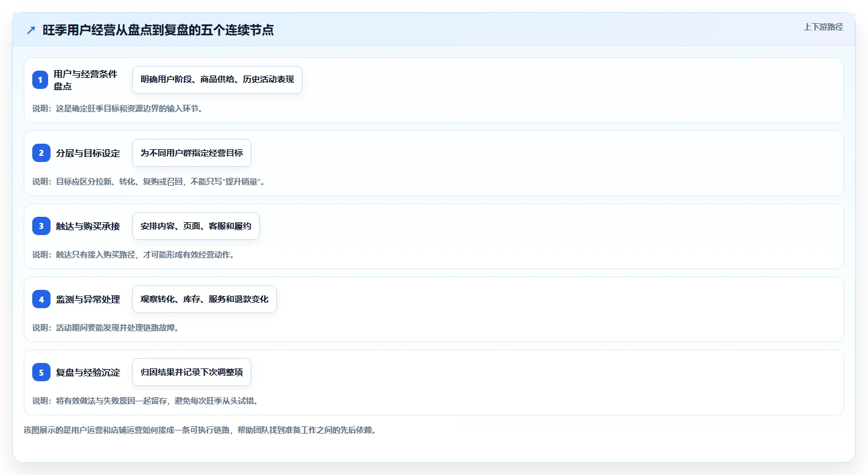Click the 安排内容、页面、客服和履约 chip
Screen dimensions: 868x475
coord(196,226)
